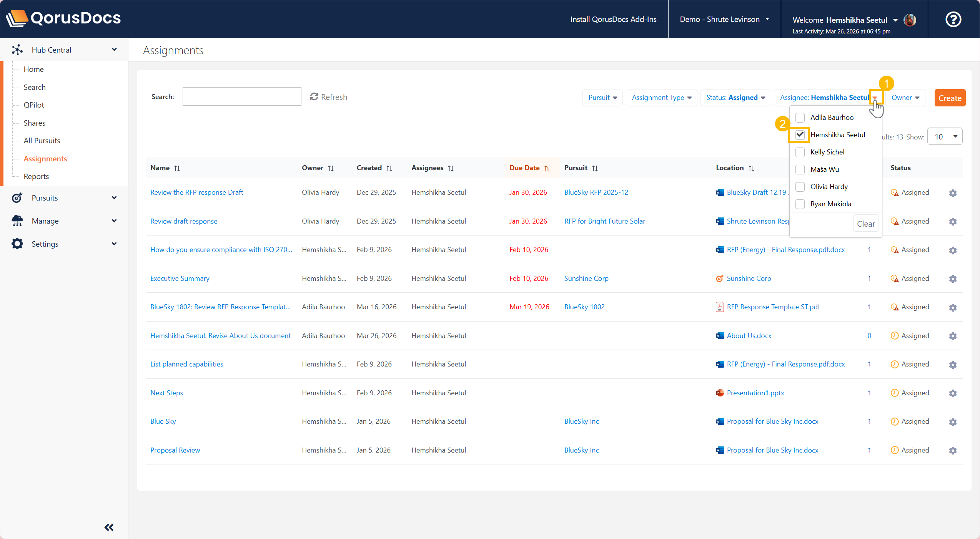The image size is (980, 539).
Task: Click the help question mark icon
Action: coord(953,19)
